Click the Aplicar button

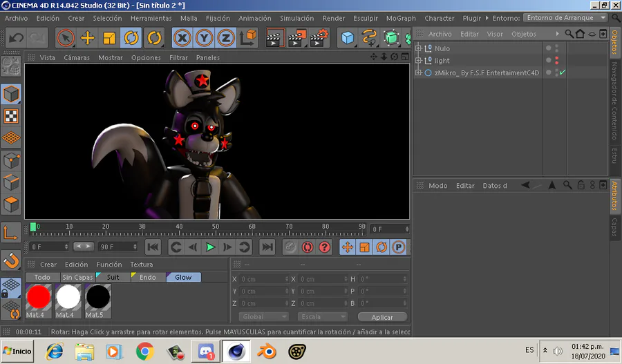pos(382,317)
